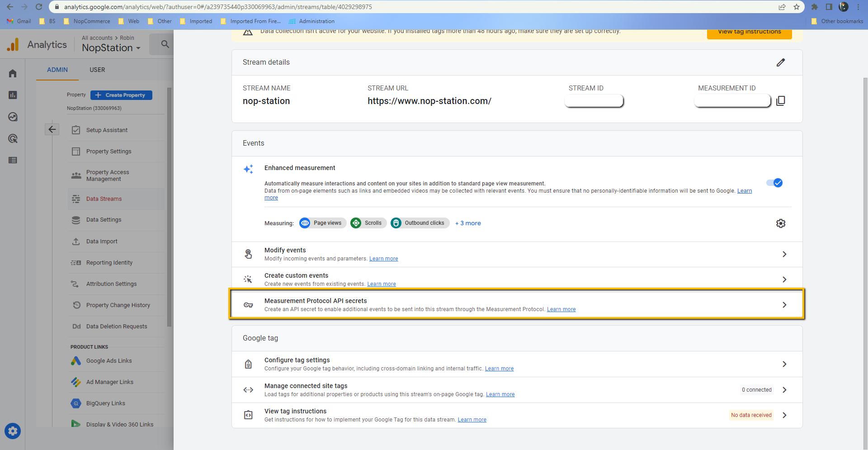Screen dimensions: 868x450
Task: Open Other bookmarks folder
Action: click(837, 21)
